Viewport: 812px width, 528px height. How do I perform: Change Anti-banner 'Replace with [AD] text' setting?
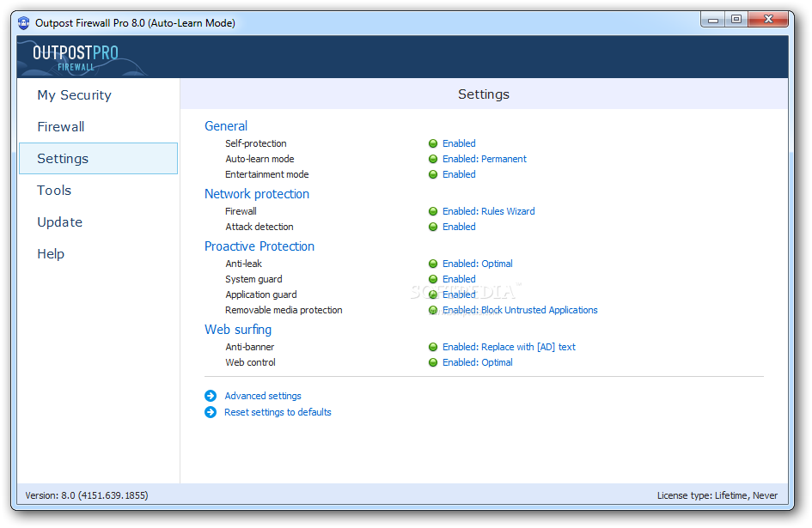tap(509, 347)
